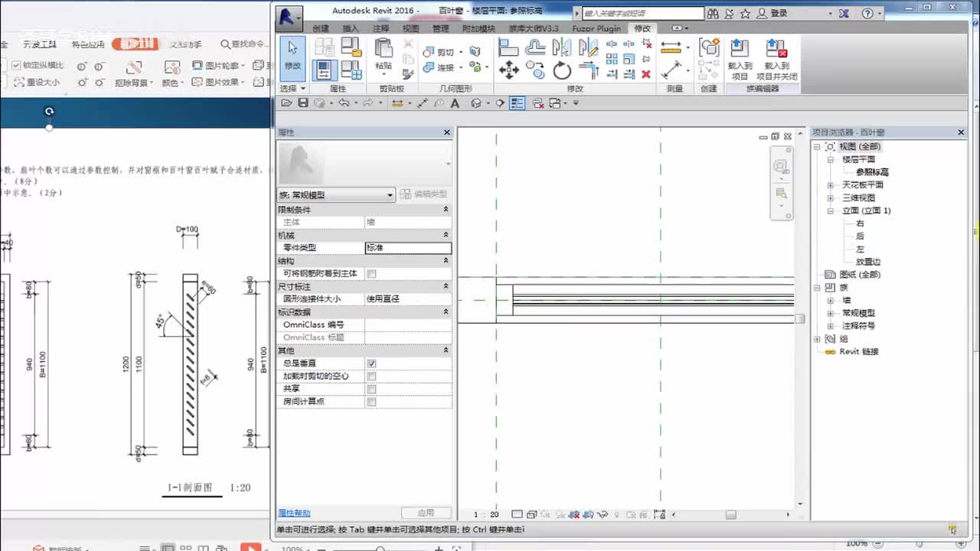Collapse the 限制条件 properties section

pos(446,210)
